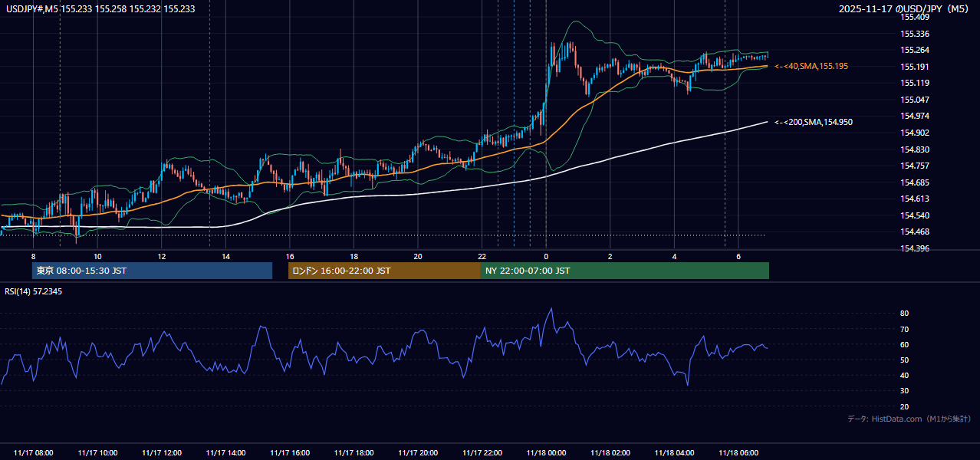980x460 pixels.
Task: Click RSI scale level 30
Action: 905,391
